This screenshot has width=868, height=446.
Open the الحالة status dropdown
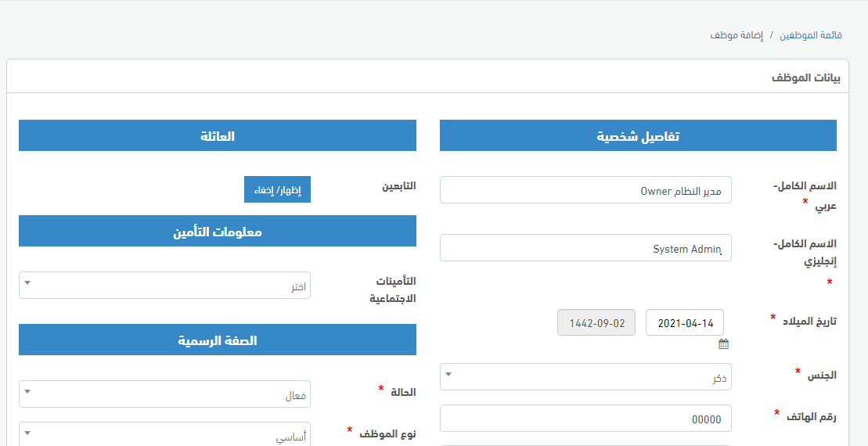pyautogui.click(x=165, y=394)
